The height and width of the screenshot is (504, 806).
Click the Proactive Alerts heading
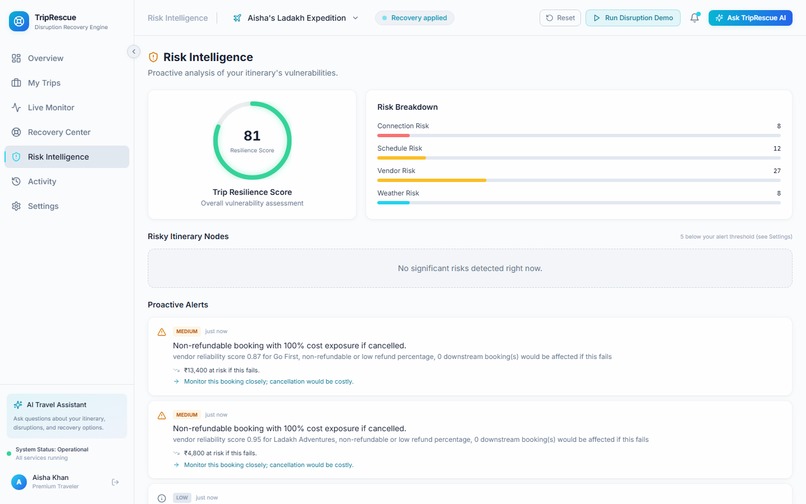[178, 305]
